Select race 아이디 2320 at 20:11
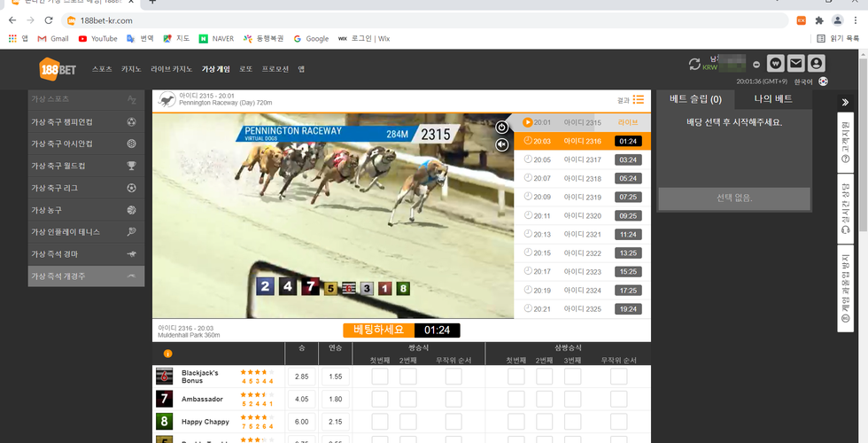The image size is (868, 443). point(583,216)
